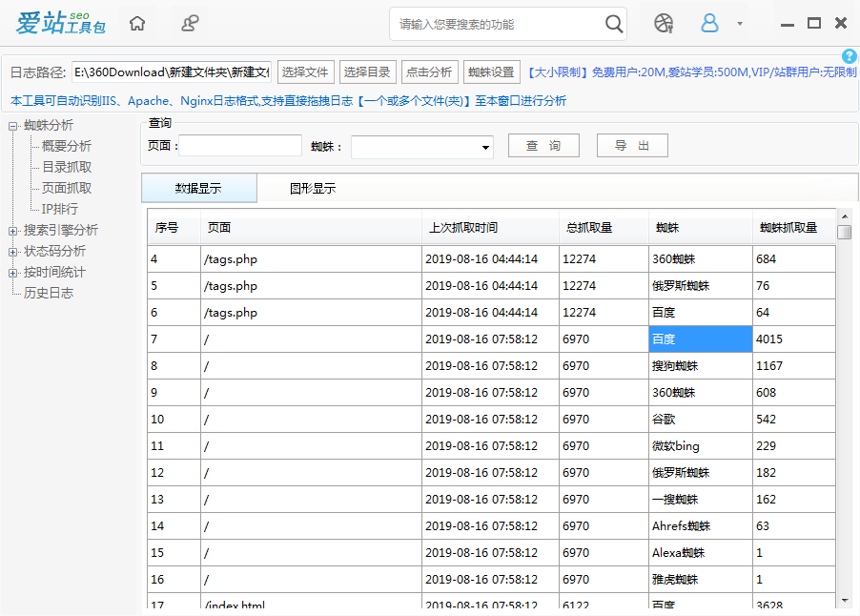Click the 一搜蜘蛛 cell in row 13
This screenshot has width=860, height=616.
[701, 499]
